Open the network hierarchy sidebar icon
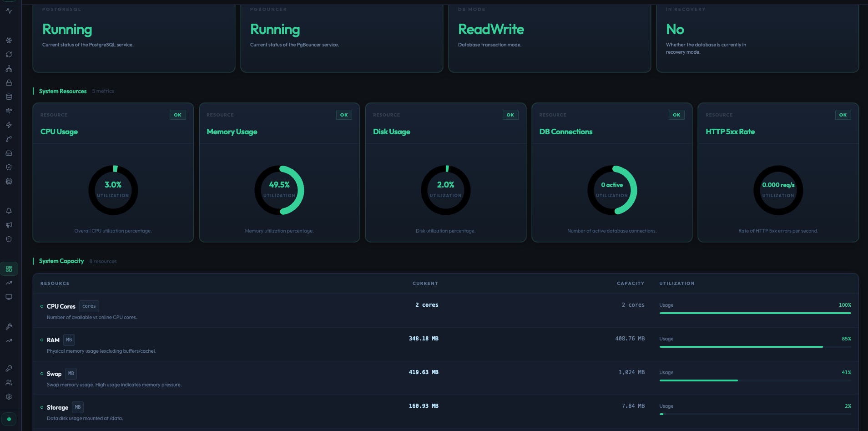Viewport: 868px width, 431px height. tap(9, 68)
